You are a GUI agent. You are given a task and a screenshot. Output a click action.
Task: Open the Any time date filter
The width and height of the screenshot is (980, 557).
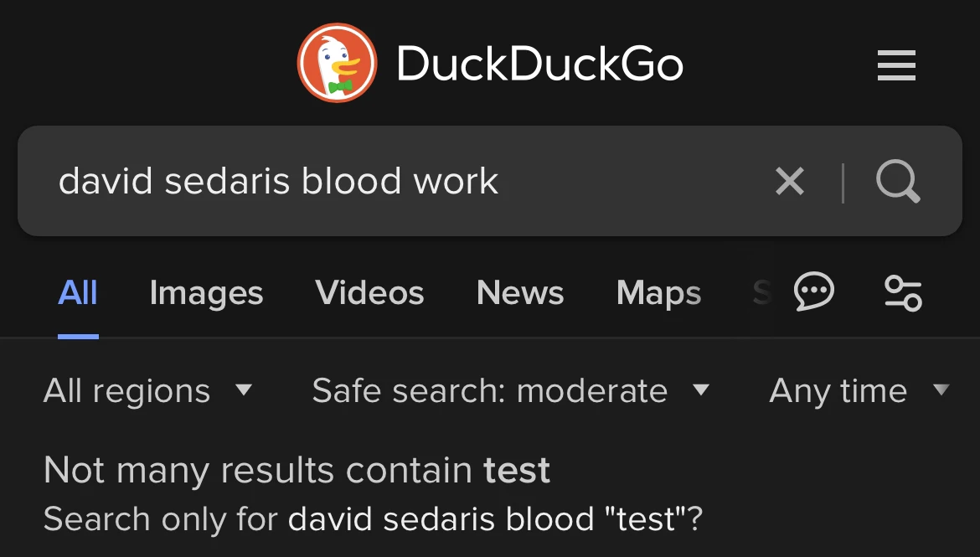[x=859, y=390]
